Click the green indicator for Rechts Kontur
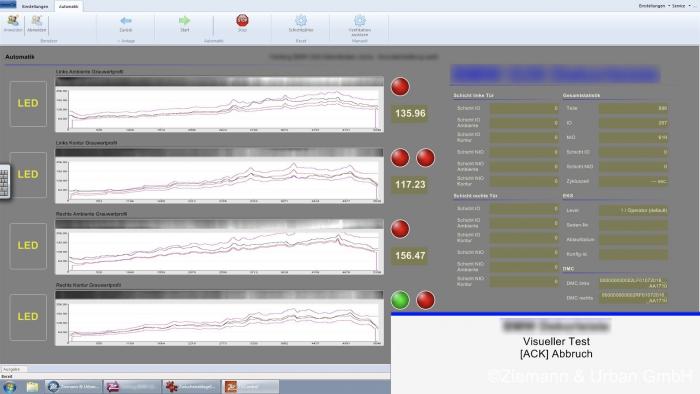700x394 pixels. (x=400, y=300)
